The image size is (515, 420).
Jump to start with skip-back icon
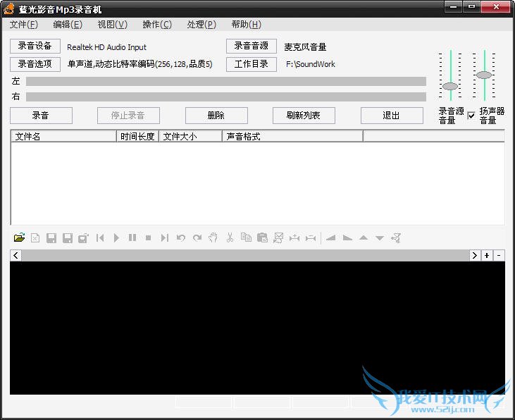(x=100, y=237)
